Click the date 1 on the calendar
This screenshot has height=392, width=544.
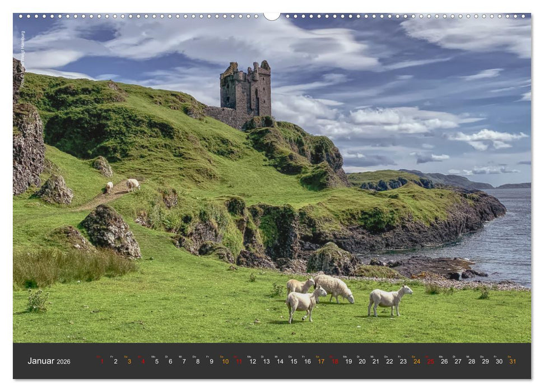point(100,362)
